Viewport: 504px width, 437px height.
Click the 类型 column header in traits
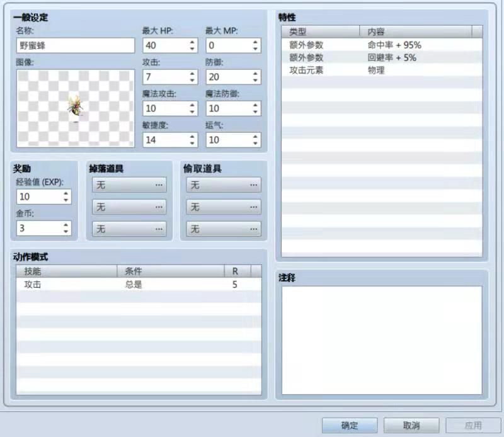coord(321,31)
